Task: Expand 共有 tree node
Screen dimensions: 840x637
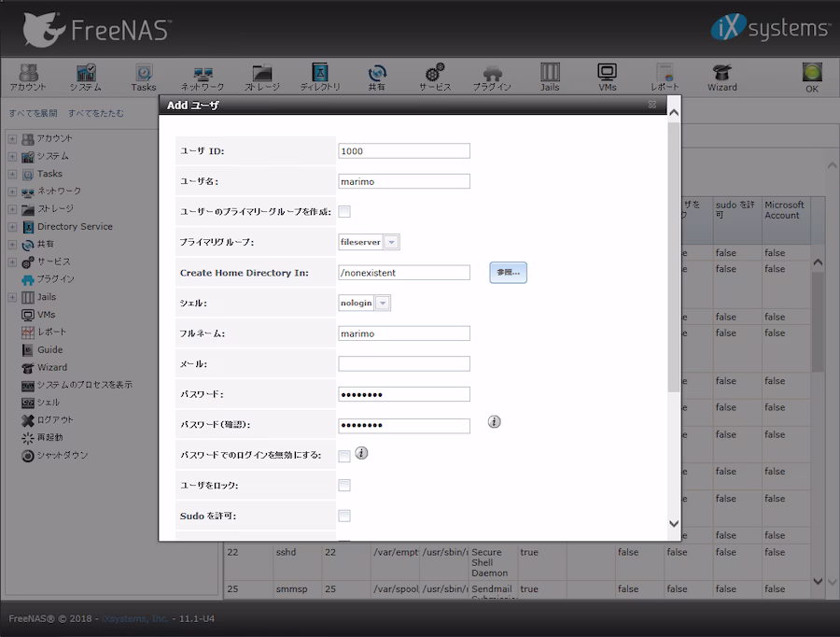Action: (12, 245)
